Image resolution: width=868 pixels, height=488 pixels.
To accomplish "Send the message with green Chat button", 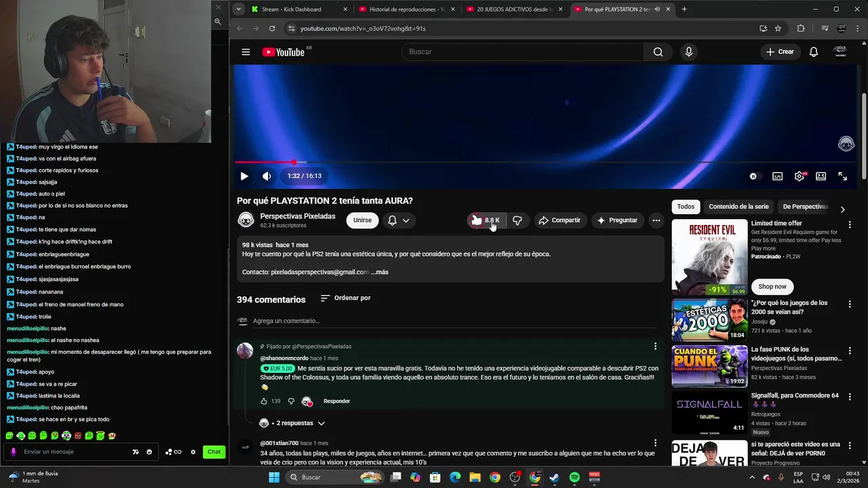I will pos(214,452).
